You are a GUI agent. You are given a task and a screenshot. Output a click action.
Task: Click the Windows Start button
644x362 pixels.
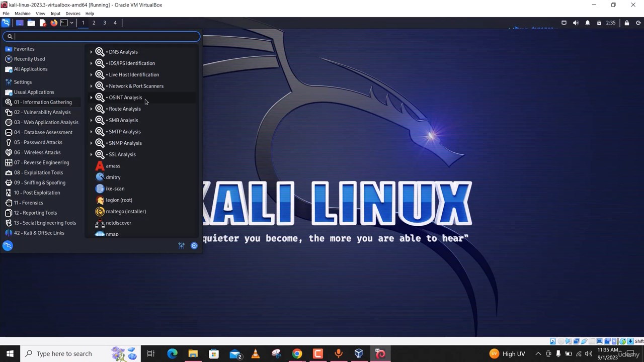[10, 353]
